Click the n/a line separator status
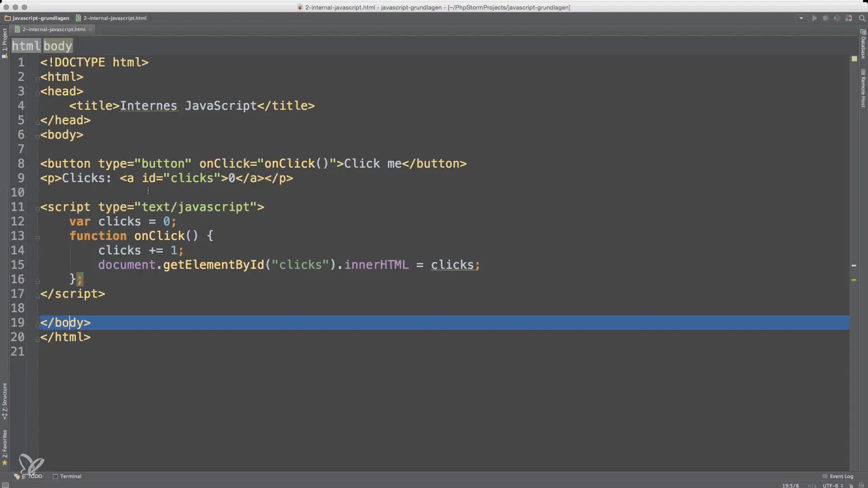The height and width of the screenshot is (488, 868). (x=812, y=486)
